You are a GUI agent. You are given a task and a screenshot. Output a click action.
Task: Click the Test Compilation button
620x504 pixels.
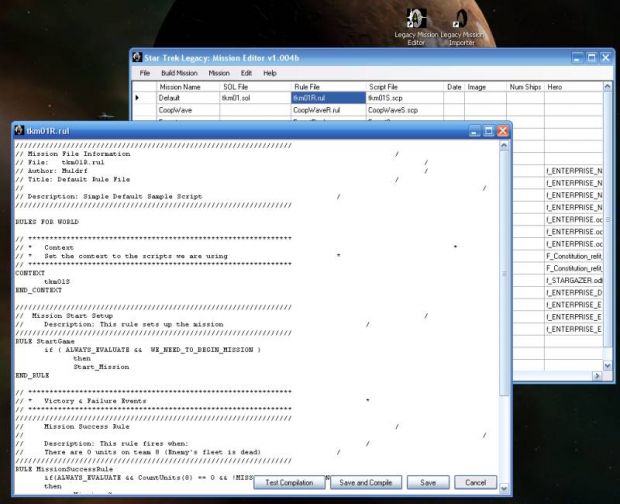pos(289,482)
